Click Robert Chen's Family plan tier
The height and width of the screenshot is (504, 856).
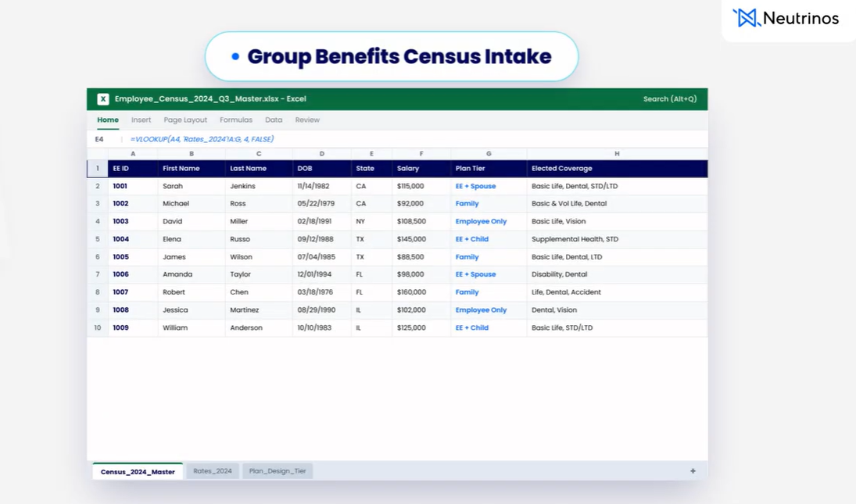(x=489, y=292)
